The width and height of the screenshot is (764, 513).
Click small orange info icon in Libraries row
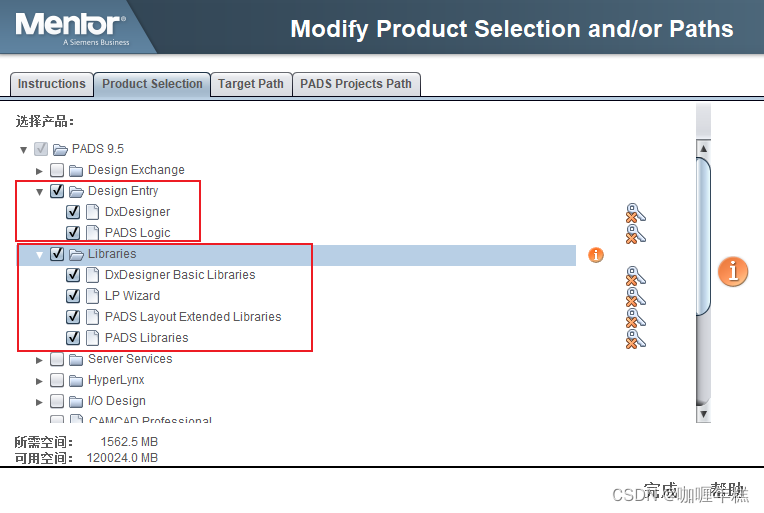point(595,255)
